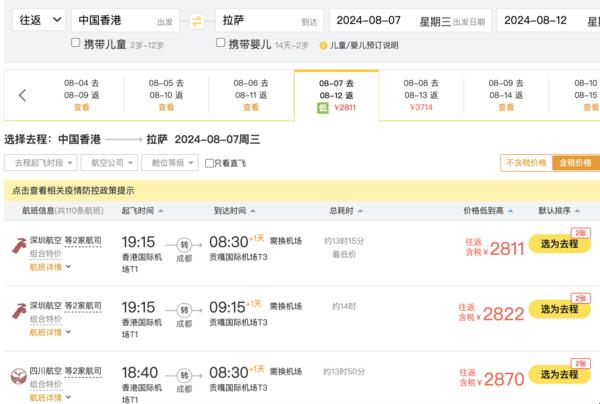The image size is (600, 404).
Task: Sort by arrival time arrow
Action: (253, 211)
